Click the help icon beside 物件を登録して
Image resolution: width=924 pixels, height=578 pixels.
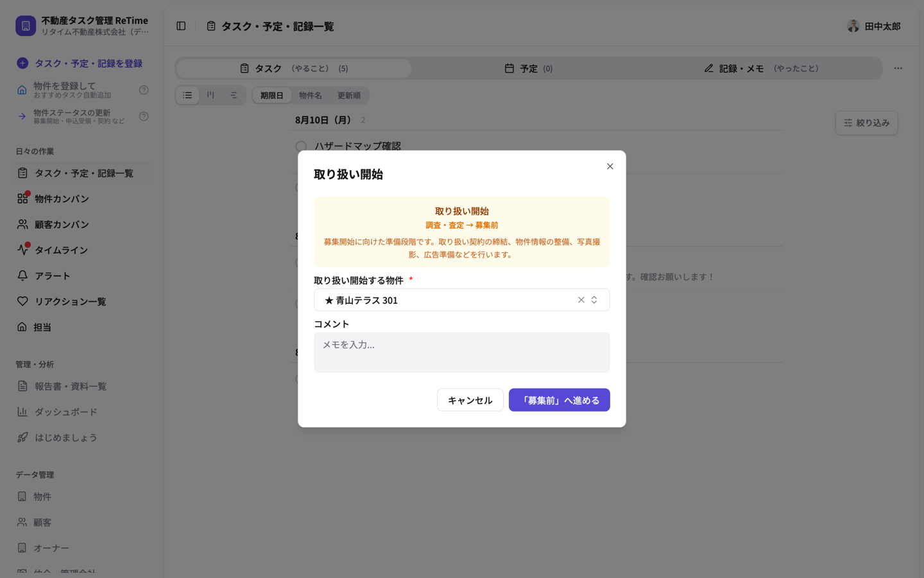click(x=144, y=90)
